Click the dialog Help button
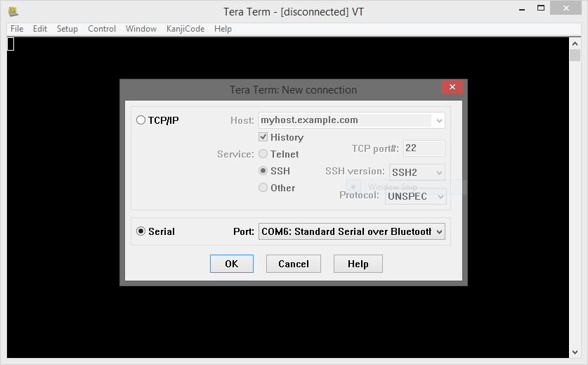 [x=358, y=264]
